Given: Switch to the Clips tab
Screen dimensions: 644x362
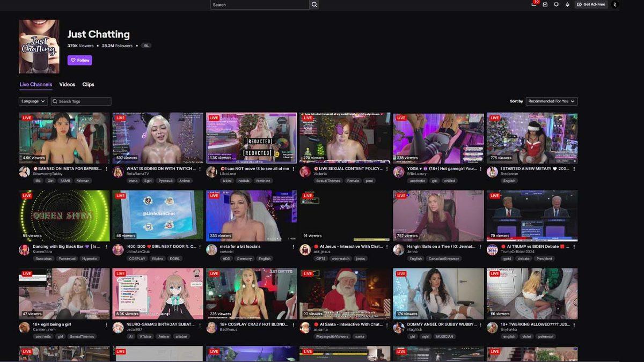Looking at the screenshot, I should (x=88, y=84).
